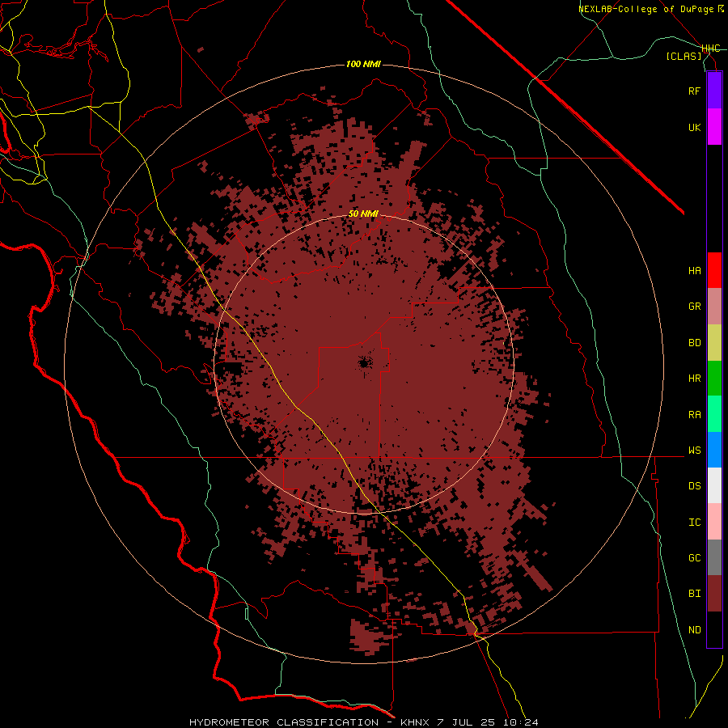Screen dimensions: 728x728
Task: Click the GC gray legend swatch
Action: [714, 557]
